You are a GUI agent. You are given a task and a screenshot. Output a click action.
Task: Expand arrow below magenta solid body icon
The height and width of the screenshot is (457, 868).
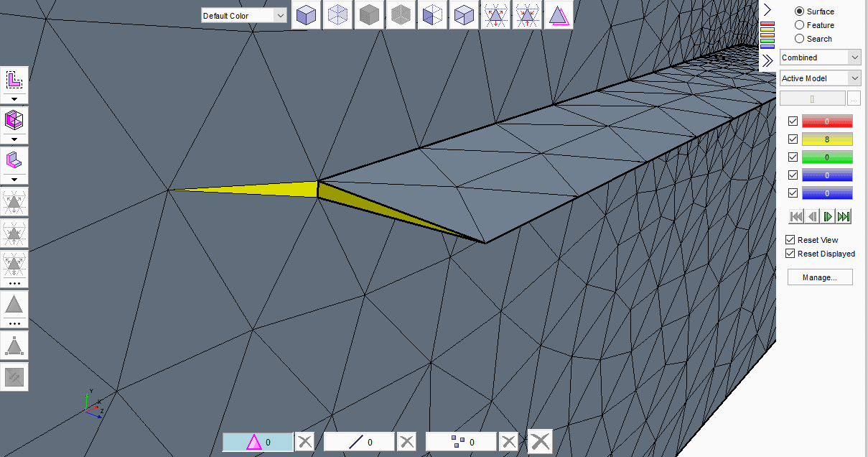coord(14,179)
